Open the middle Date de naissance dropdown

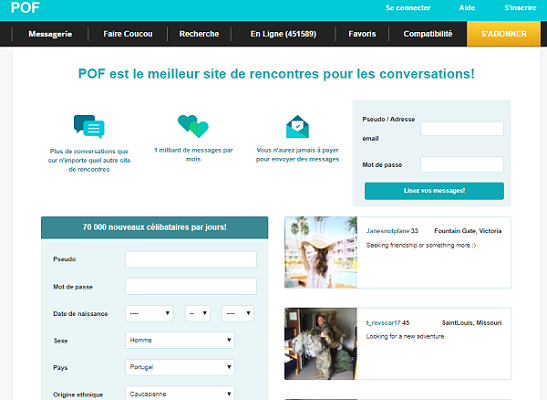click(197, 313)
